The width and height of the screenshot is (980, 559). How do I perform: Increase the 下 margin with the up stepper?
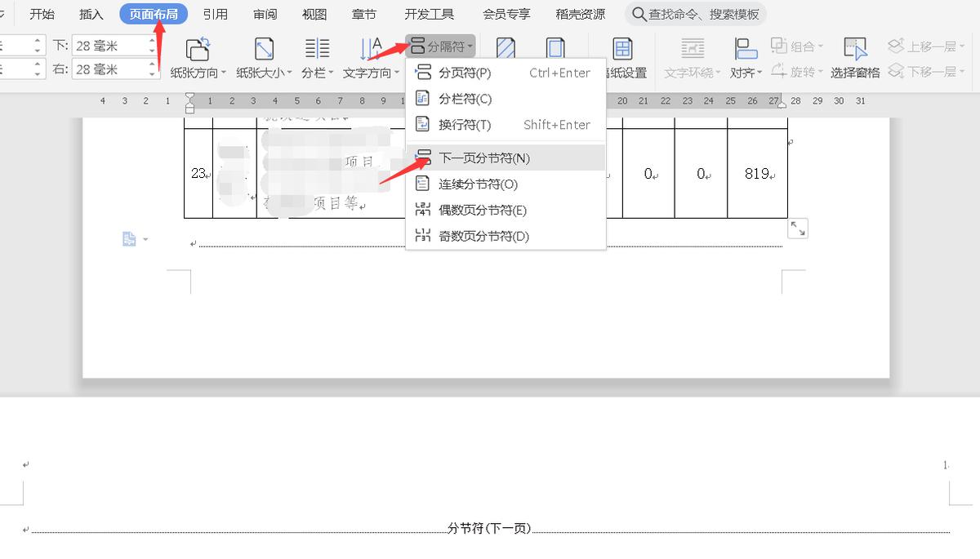click(x=152, y=41)
